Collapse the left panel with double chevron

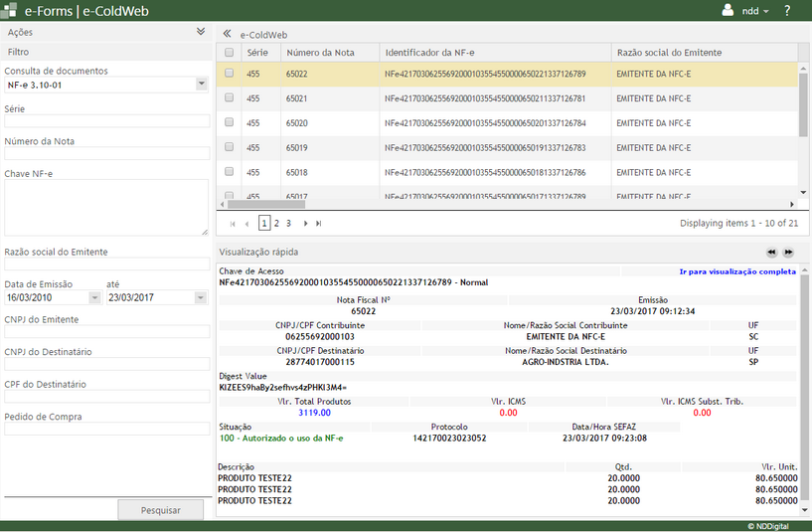click(x=227, y=34)
